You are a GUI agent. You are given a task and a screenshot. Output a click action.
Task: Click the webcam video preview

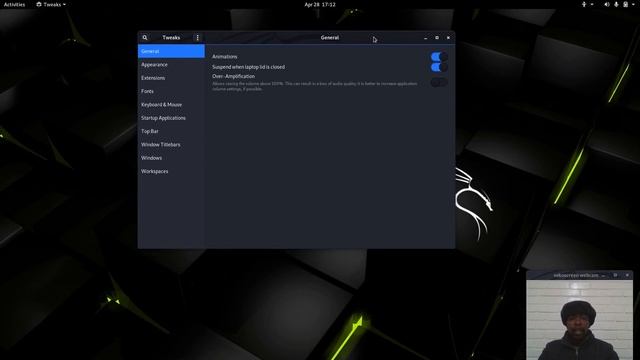[x=580, y=320]
